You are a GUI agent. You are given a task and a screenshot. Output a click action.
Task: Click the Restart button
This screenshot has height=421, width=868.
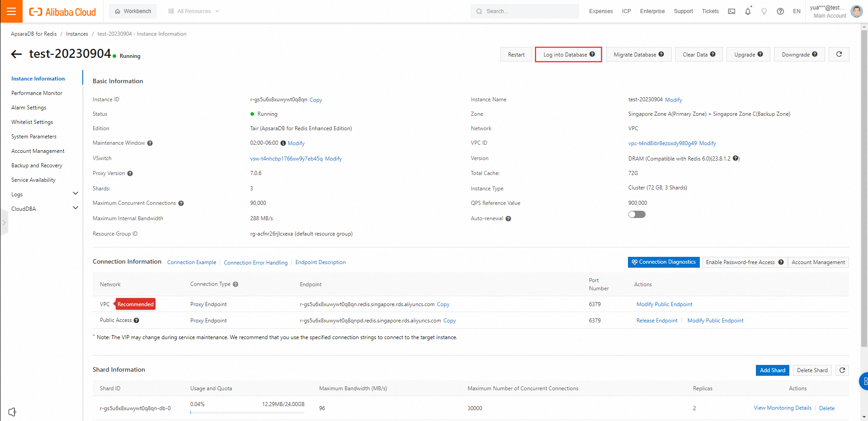516,54
